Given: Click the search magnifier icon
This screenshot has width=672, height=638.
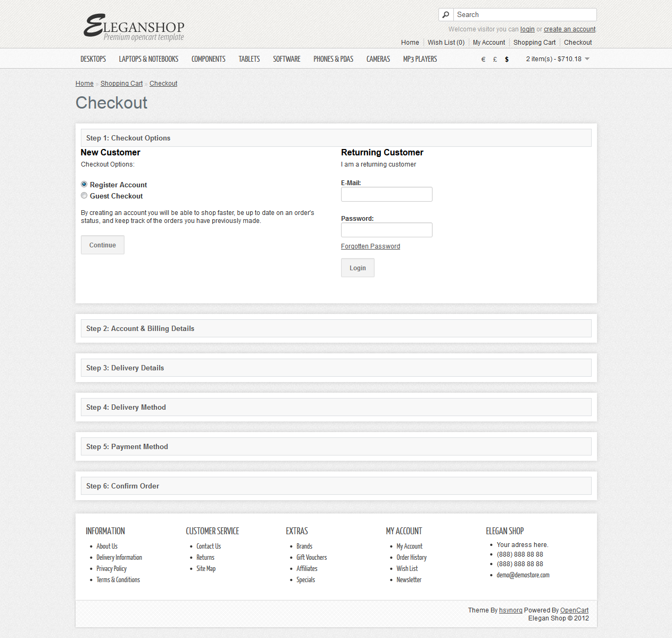Looking at the screenshot, I should tap(446, 15).
